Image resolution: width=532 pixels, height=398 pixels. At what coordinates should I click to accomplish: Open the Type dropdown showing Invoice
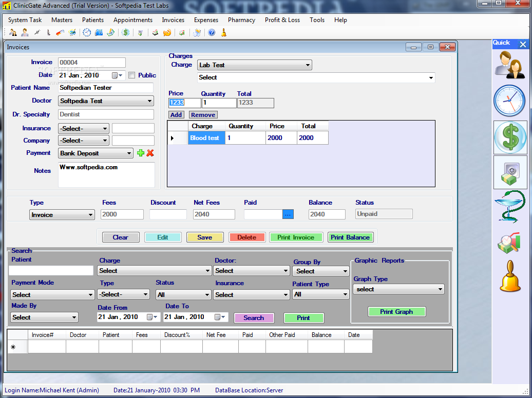click(x=62, y=215)
